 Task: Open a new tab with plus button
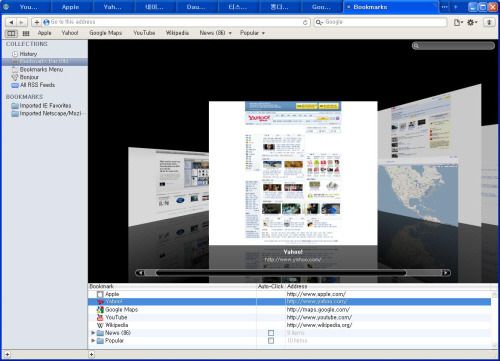[x=456, y=7]
